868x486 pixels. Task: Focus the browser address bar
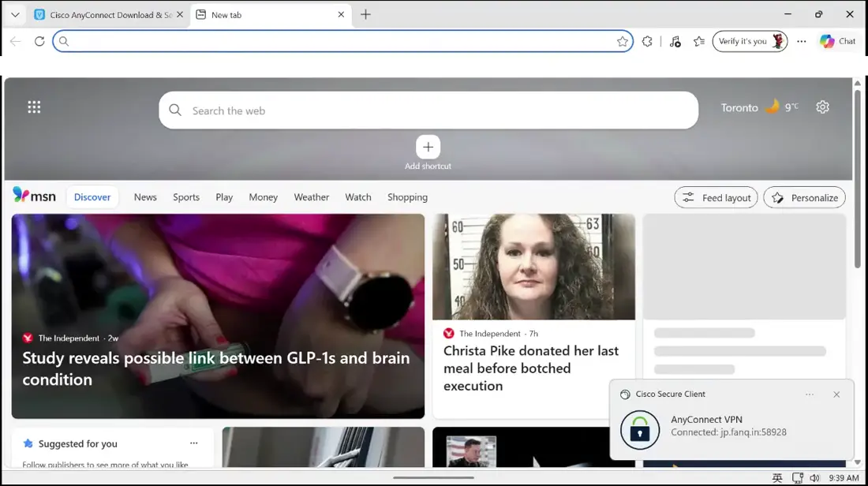[x=342, y=41]
